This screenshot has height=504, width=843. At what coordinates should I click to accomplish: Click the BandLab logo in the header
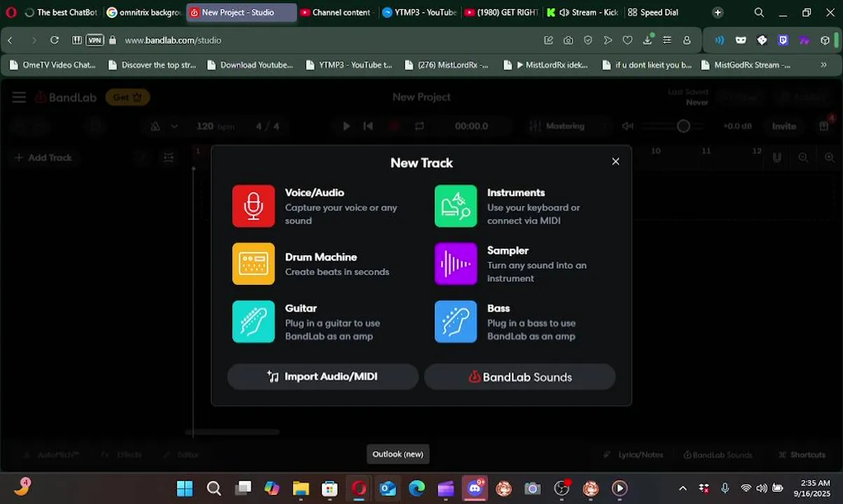coord(66,97)
